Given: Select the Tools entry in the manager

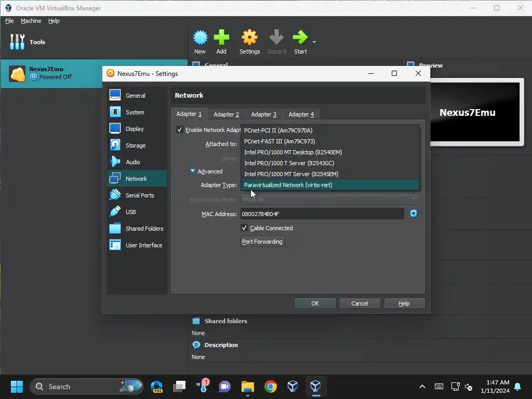Looking at the screenshot, I should coord(94,42).
